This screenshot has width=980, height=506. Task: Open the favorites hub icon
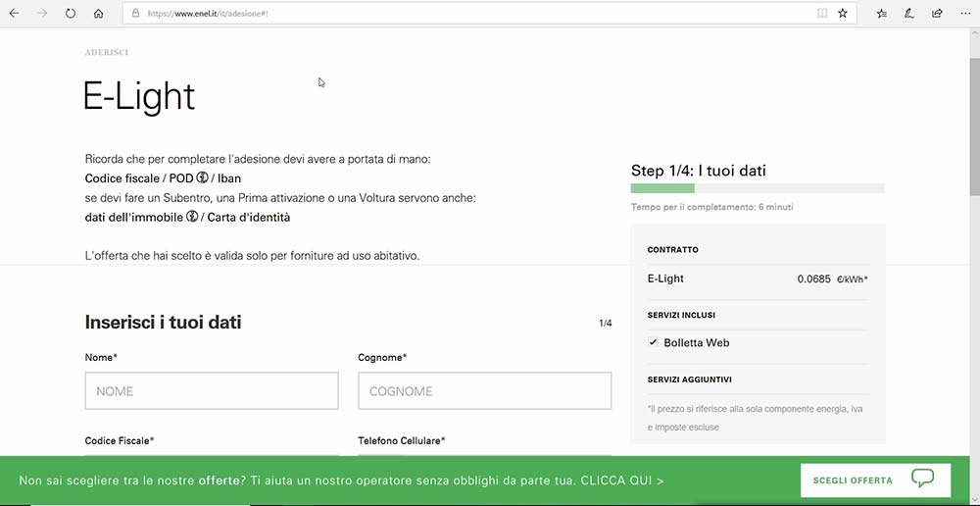click(882, 13)
